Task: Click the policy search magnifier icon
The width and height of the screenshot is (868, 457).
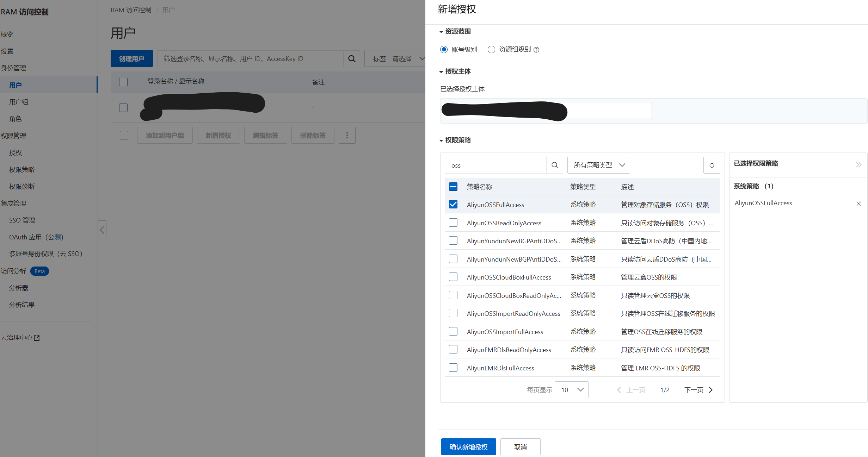Action: pyautogui.click(x=555, y=165)
